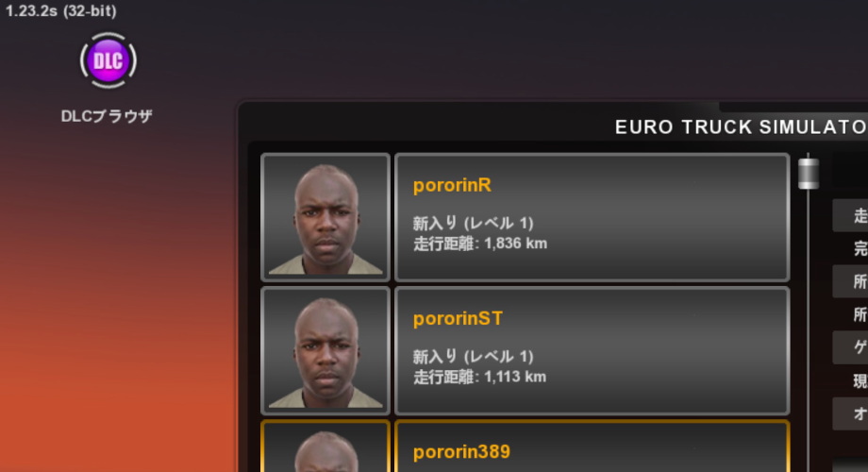The image size is (868, 472).
Task: Choose the pororinST profile entry
Action: 592,350
